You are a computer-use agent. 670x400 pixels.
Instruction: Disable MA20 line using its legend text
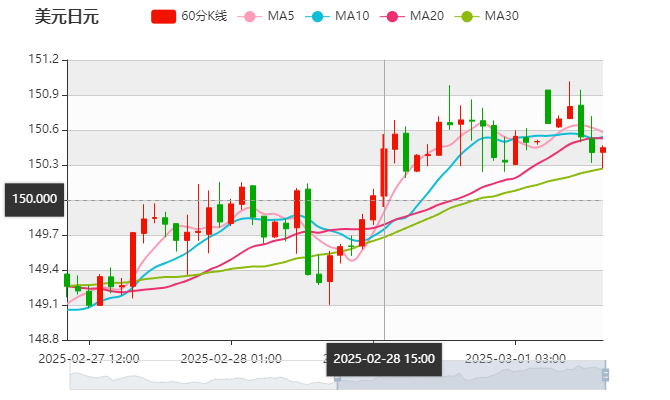pos(427,16)
